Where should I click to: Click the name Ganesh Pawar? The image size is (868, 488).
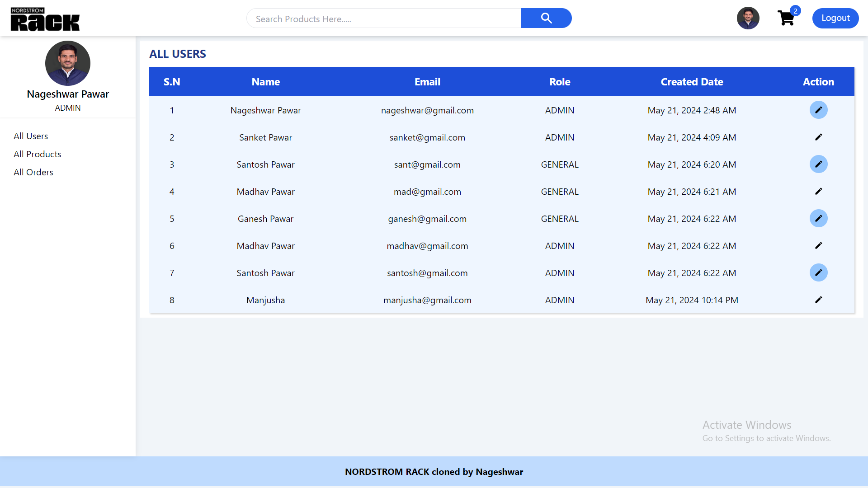click(x=266, y=219)
